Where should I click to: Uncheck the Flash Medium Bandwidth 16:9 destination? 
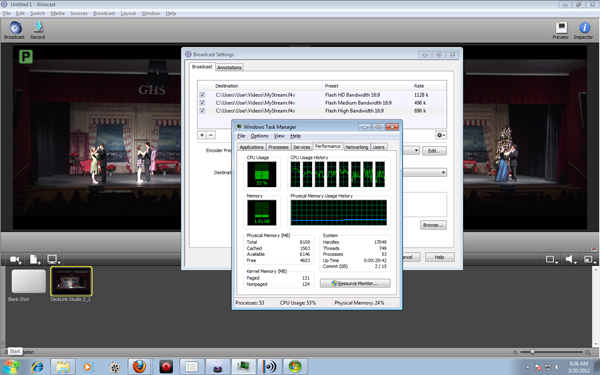click(x=202, y=103)
